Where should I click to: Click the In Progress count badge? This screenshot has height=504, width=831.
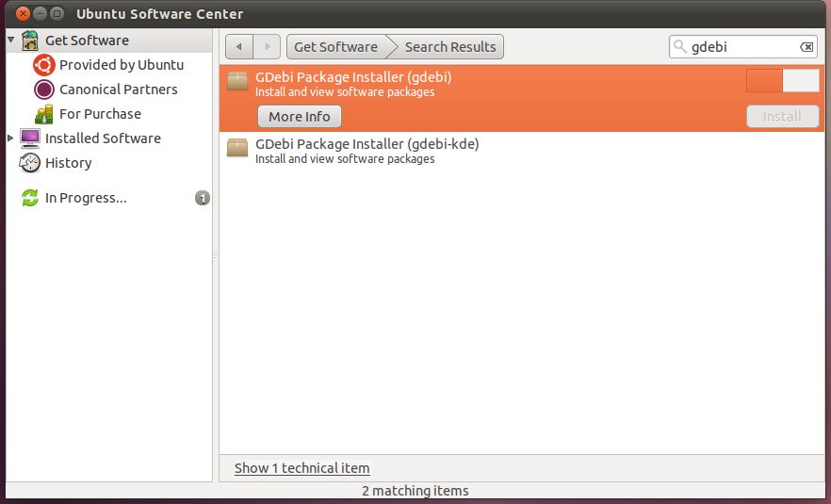[203, 198]
